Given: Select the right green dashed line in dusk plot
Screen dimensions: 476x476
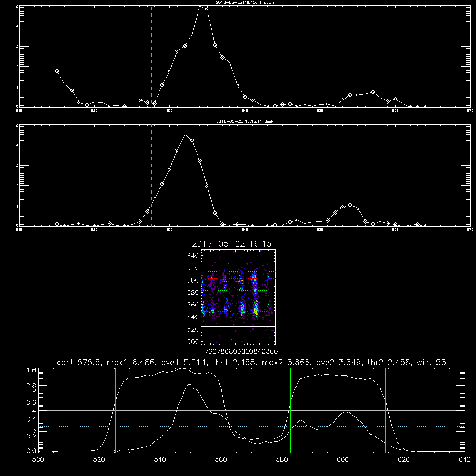Looking at the screenshot, I should click(263, 175).
